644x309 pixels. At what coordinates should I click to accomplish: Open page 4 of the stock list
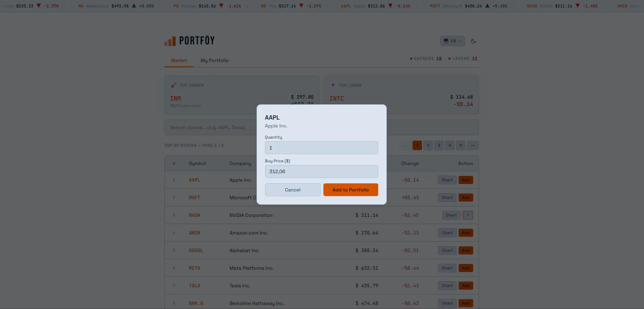[x=450, y=145]
